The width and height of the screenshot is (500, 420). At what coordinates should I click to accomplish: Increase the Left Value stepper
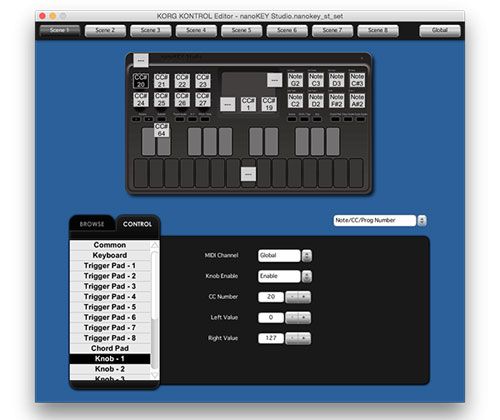click(x=304, y=317)
